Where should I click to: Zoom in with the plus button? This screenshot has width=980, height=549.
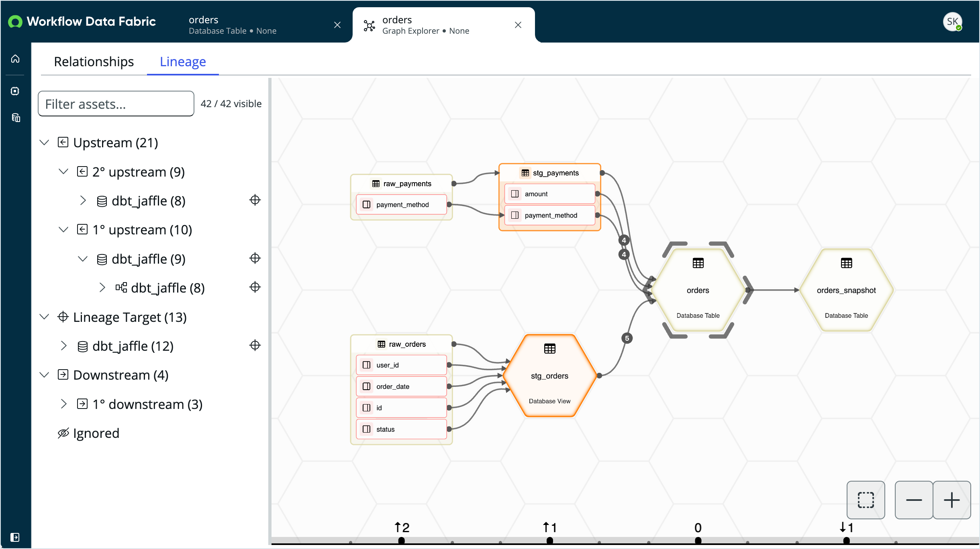(x=951, y=500)
